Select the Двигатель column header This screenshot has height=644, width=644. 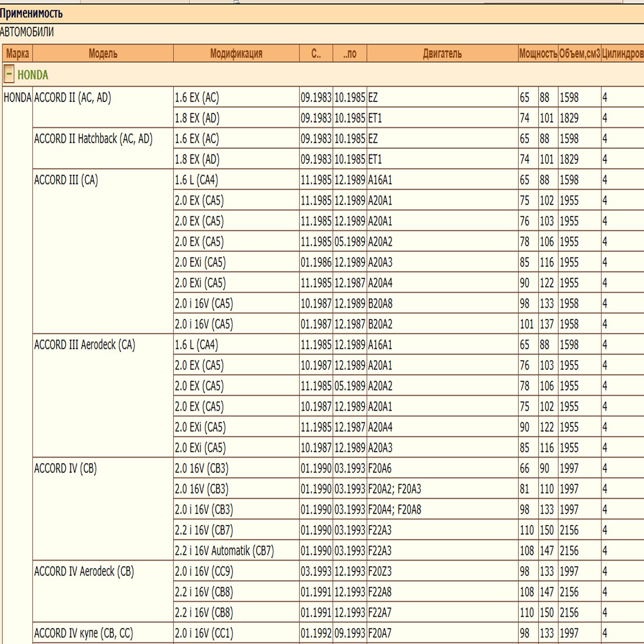click(442, 54)
